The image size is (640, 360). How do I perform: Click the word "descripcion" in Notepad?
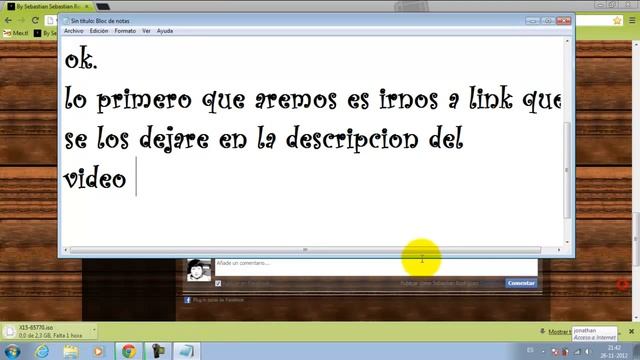tap(352, 139)
